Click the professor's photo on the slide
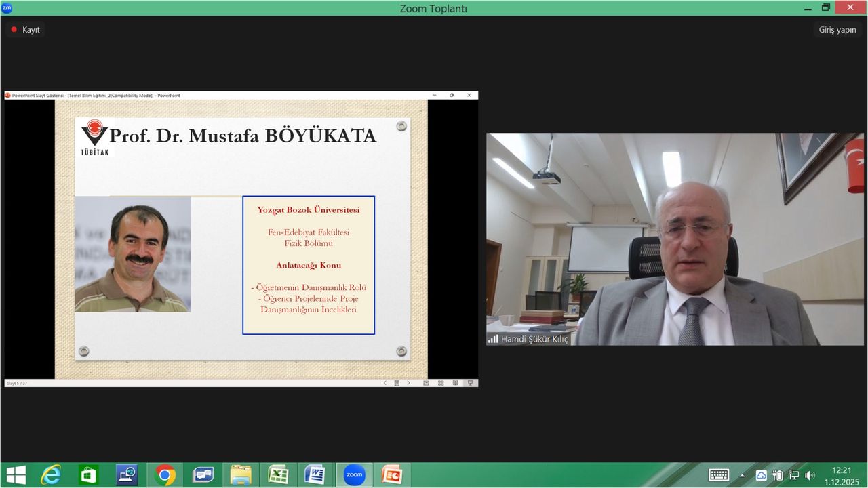868x488 pixels. pos(132,254)
